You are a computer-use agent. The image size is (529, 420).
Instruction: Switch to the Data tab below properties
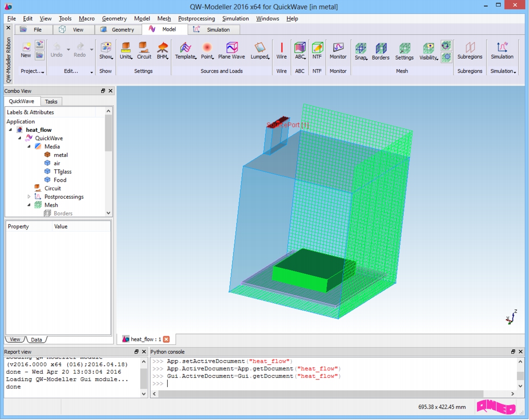[x=37, y=339]
